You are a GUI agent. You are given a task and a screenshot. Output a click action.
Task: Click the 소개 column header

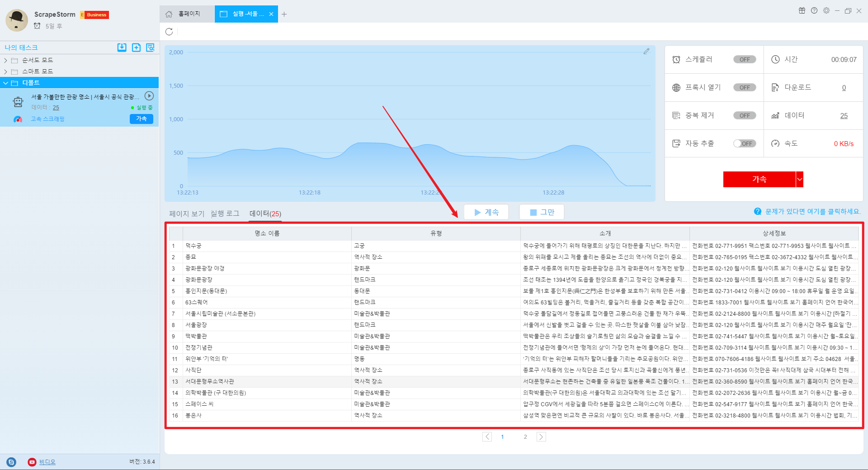pyautogui.click(x=605, y=233)
